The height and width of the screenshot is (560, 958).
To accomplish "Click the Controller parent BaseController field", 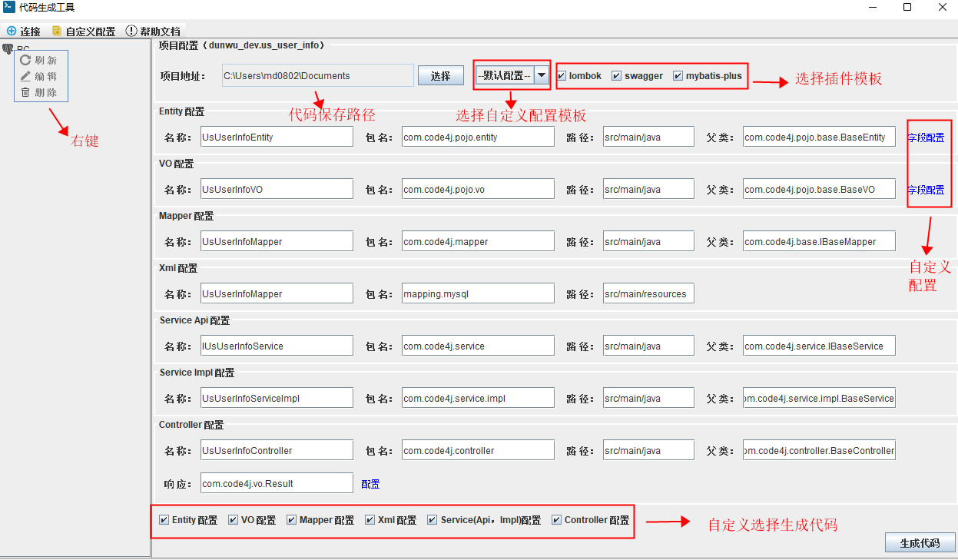I will (x=819, y=450).
